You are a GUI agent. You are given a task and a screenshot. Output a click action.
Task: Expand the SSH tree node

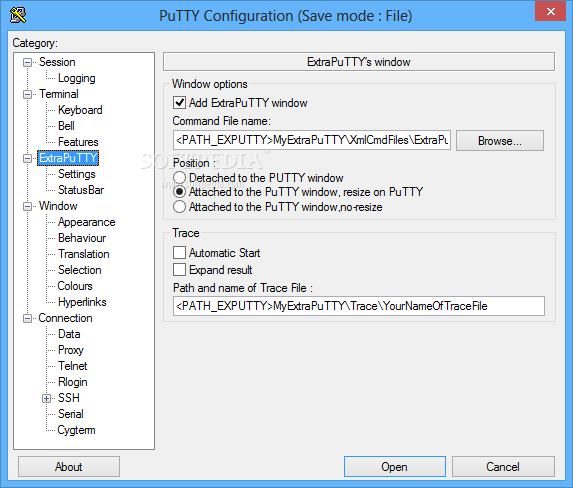tap(46, 398)
